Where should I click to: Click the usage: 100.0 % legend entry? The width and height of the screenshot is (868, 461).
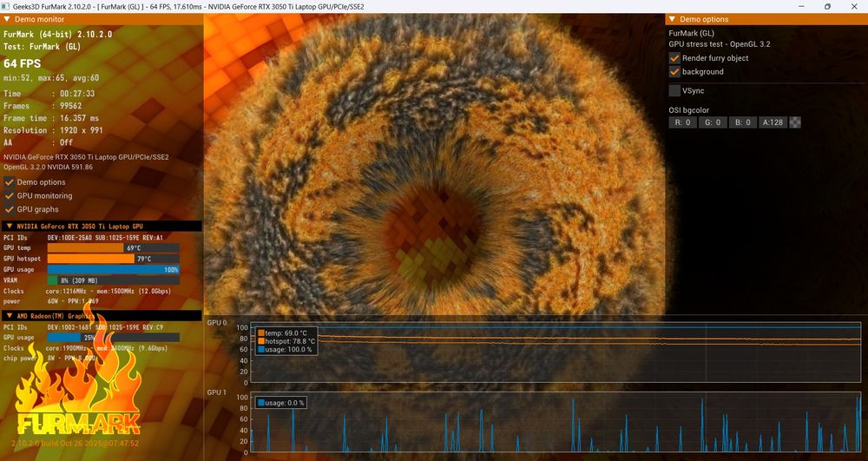point(285,350)
